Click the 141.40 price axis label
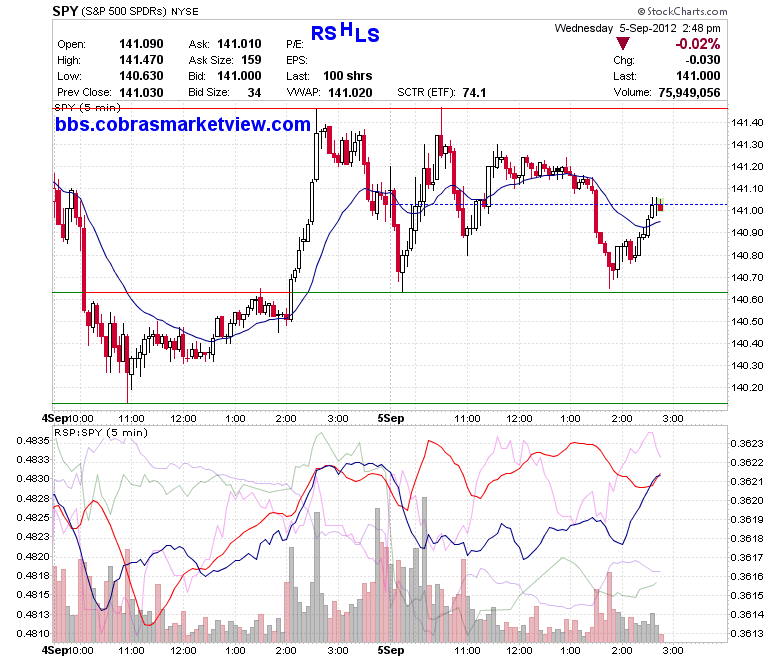The image size is (780, 659). pyautogui.click(x=747, y=122)
